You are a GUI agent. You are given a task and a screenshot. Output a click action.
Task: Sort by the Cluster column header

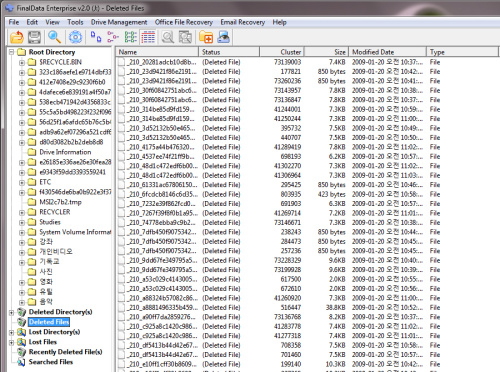[282, 52]
